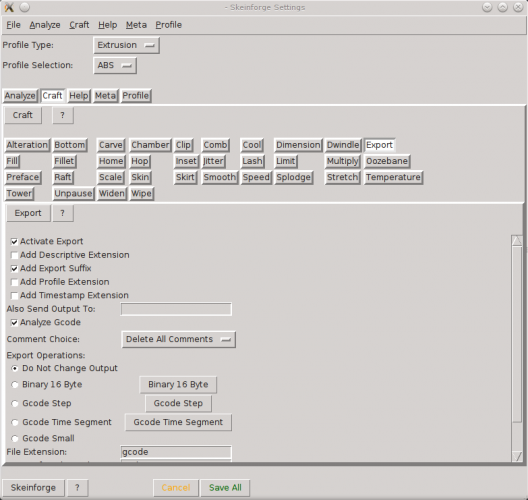
Task: Open the Help menu in menu bar
Action: pos(108,25)
